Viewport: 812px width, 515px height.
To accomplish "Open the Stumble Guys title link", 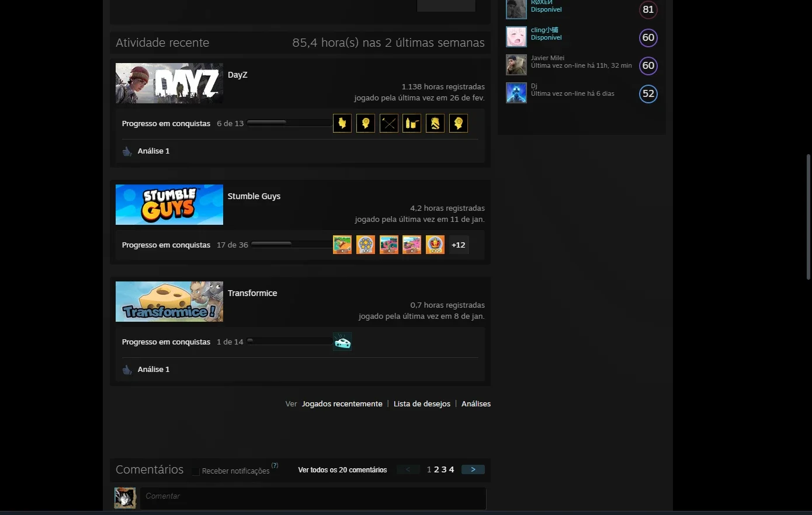I will 254,196.
